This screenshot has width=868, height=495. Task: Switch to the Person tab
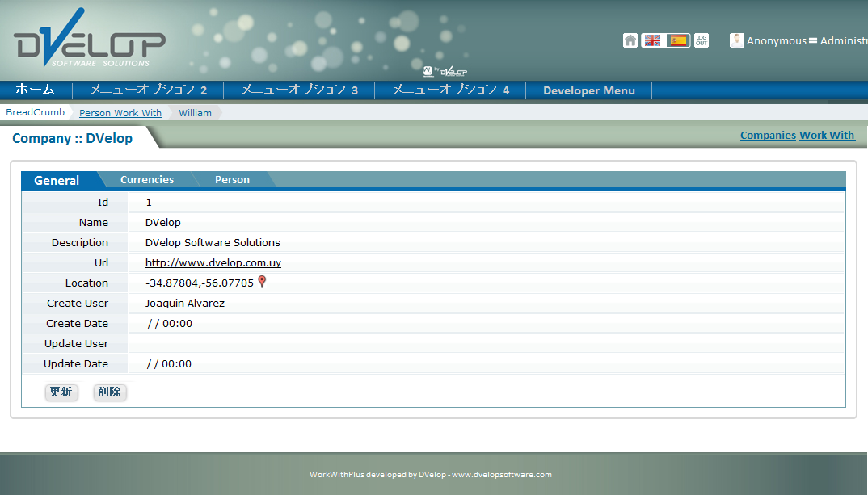coord(232,180)
